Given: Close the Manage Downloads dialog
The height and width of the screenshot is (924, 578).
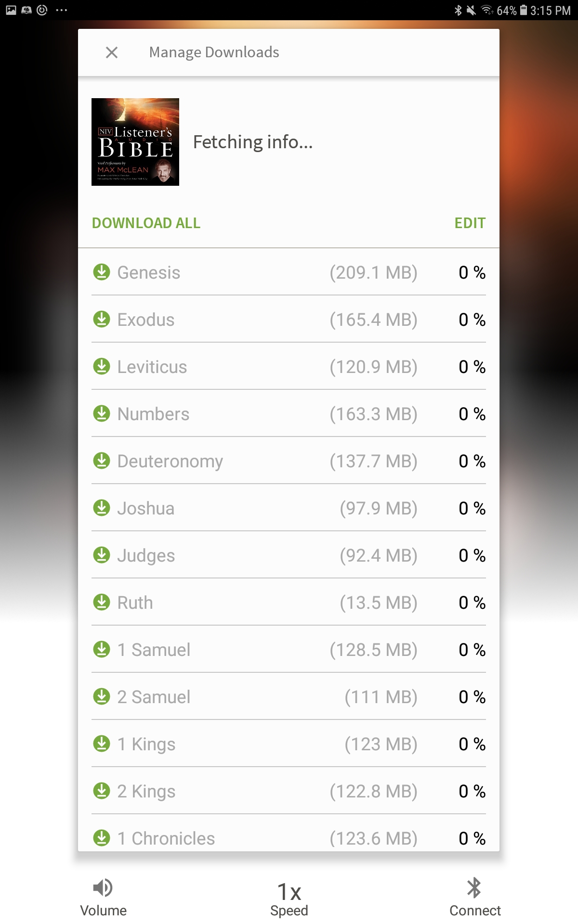Looking at the screenshot, I should point(112,52).
